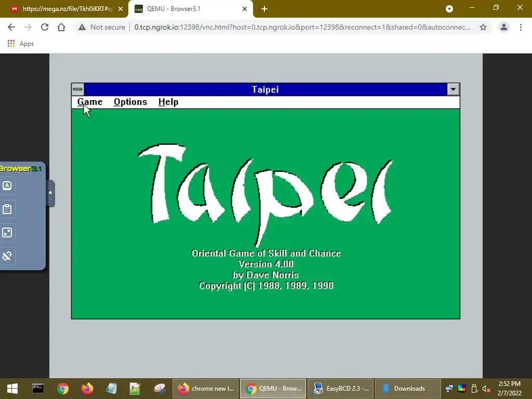Click the network tray icon
The width and height of the screenshot is (532, 399).
point(449,389)
